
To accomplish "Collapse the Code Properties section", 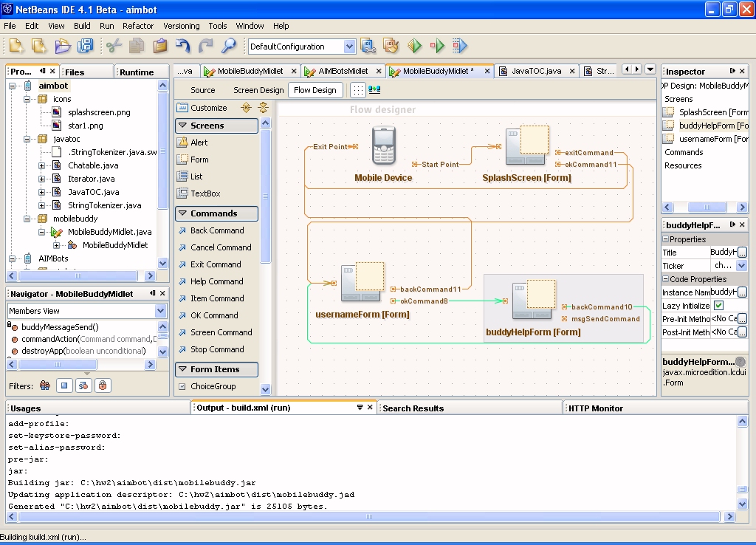I will (x=665, y=279).
